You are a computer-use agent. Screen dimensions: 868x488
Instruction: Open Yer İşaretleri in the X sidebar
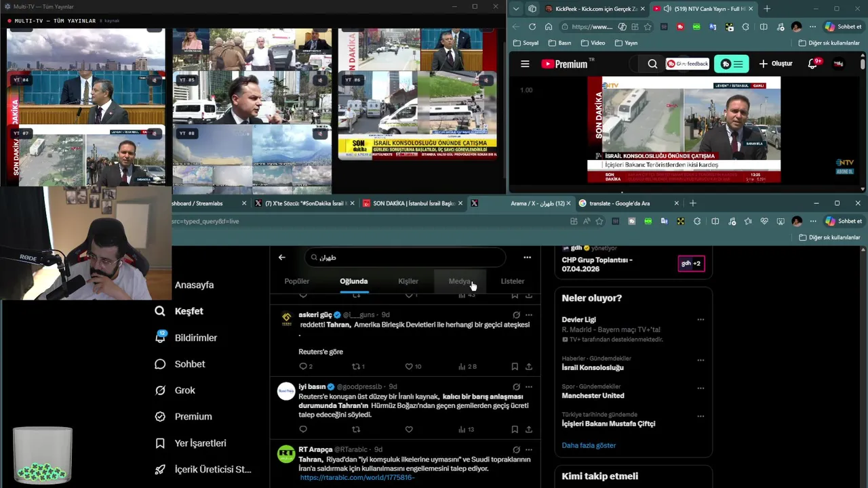pos(191,443)
